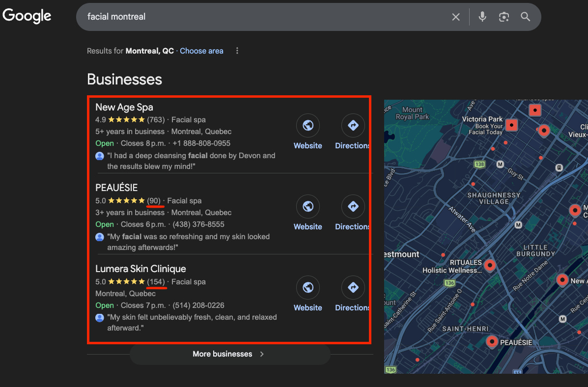Screen dimensions: 588x387
Task: Open image search camera icon
Action: pos(504,17)
